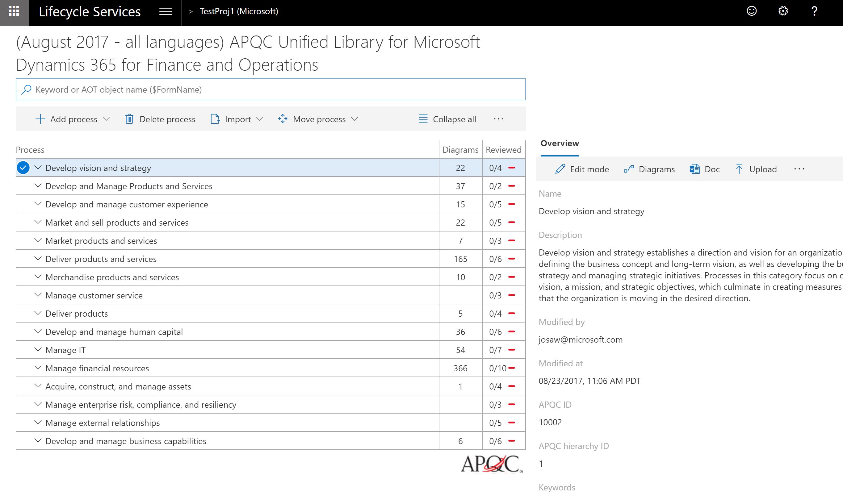Click the Delete process trash icon
This screenshot has height=504, width=843.
(x=129, y=119)
